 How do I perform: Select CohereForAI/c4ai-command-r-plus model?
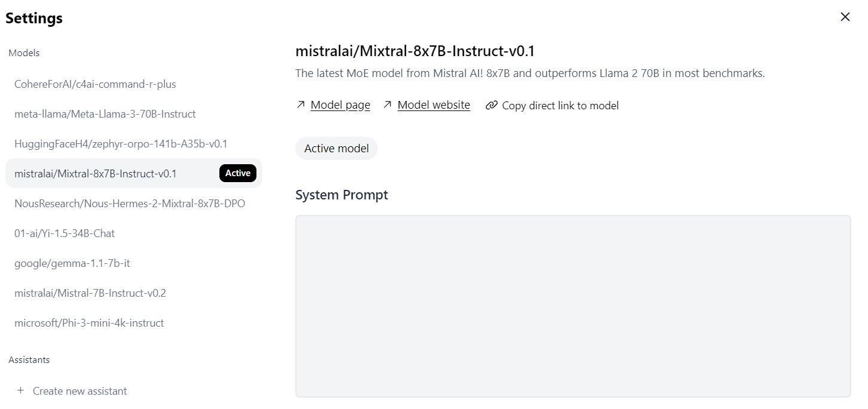click(134, 84)
